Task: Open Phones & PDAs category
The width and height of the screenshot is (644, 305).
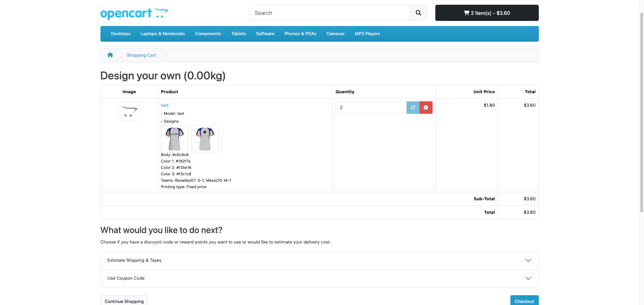Action: [300, 34]
